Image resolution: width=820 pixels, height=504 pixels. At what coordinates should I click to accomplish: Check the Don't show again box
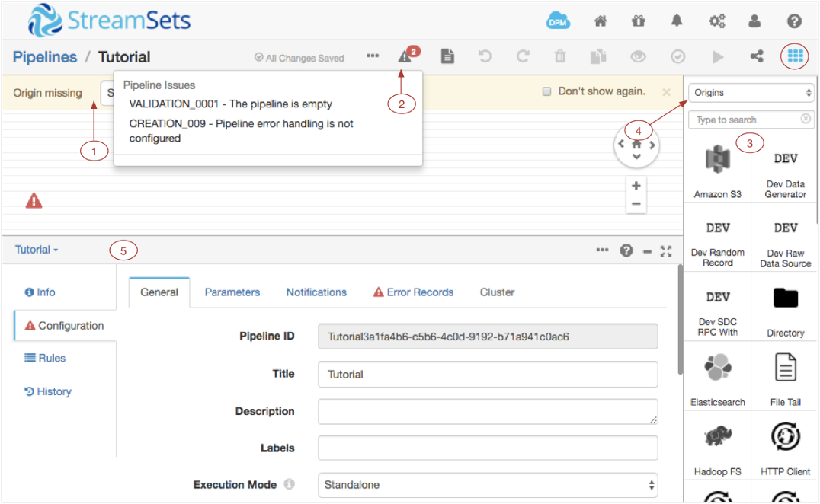[546, 92]
